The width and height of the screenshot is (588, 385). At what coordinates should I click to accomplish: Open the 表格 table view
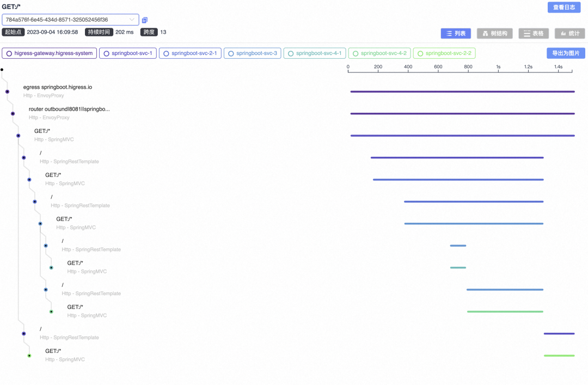[534, 34]
